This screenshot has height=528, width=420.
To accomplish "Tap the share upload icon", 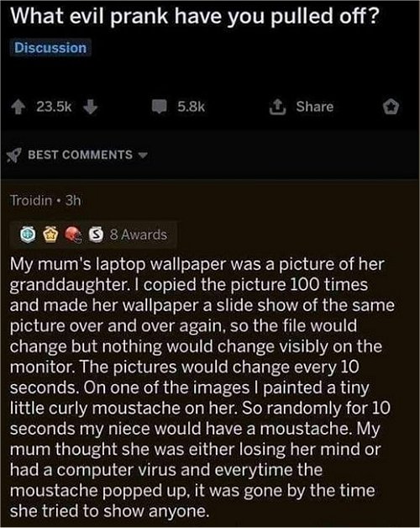I will point(278,107).
